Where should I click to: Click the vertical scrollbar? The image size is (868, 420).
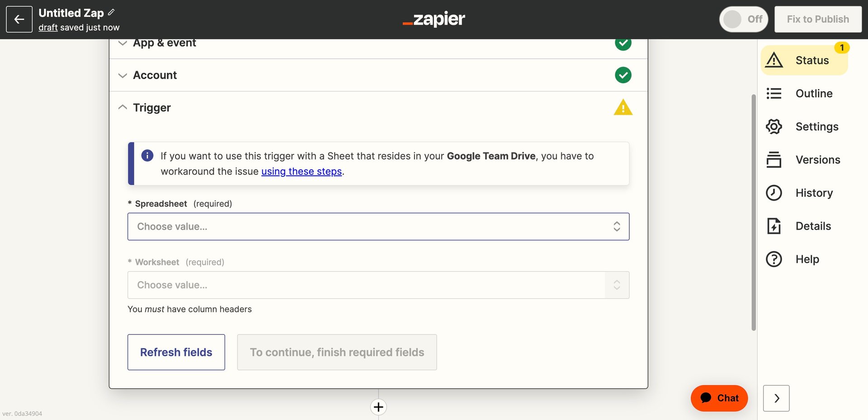(754, 212)
